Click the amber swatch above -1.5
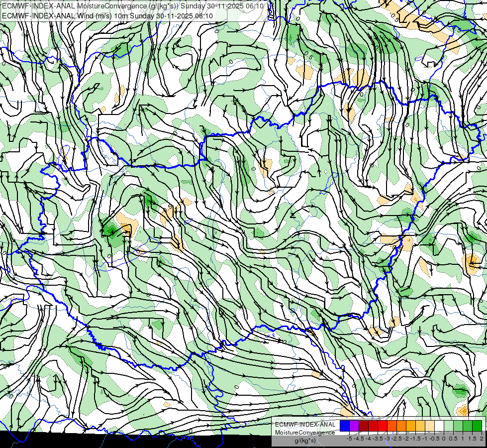The image size is (487, 448). 410,426
